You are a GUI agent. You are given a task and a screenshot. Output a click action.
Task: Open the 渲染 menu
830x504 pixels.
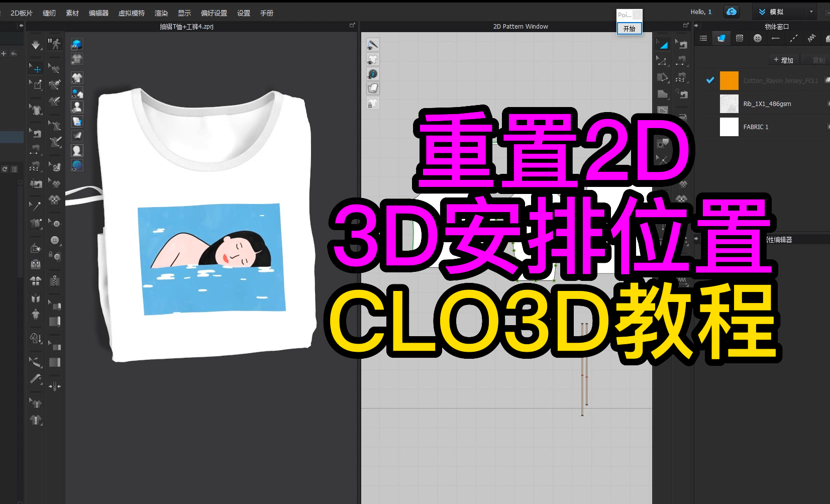coord(161,13)
